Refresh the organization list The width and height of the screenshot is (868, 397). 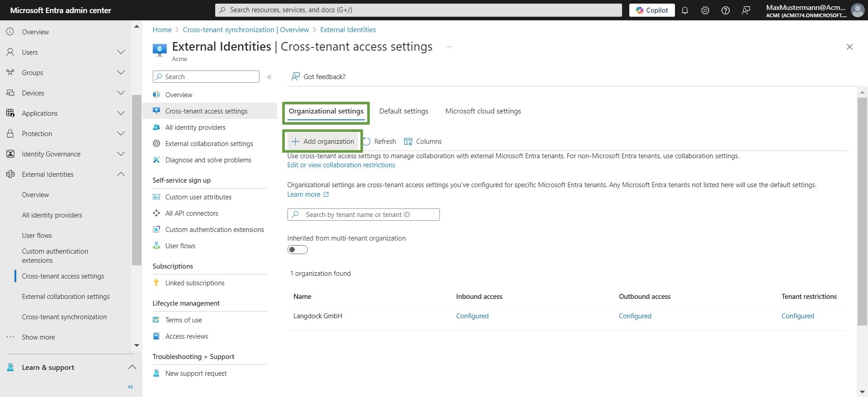pyautogui.click(x=380, y=142)
